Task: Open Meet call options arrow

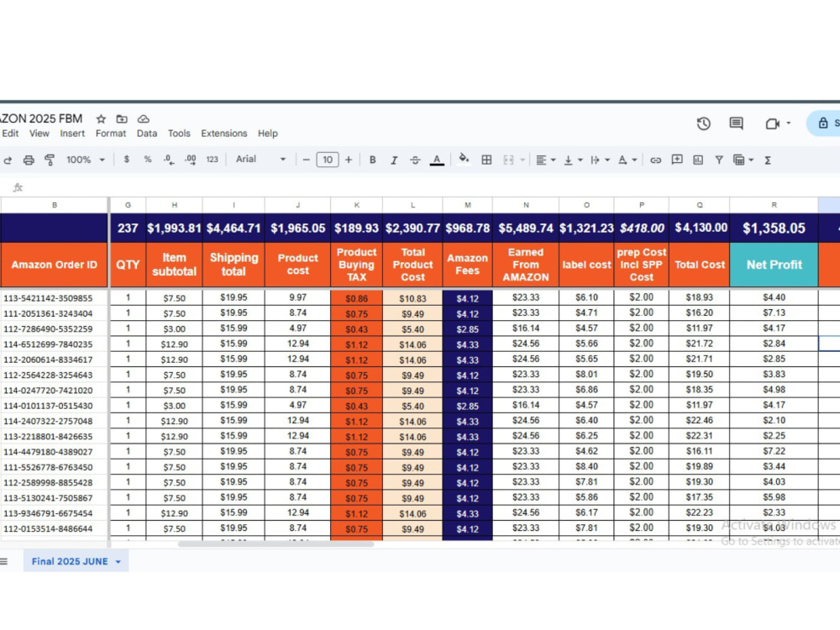Action: point(788,123)
